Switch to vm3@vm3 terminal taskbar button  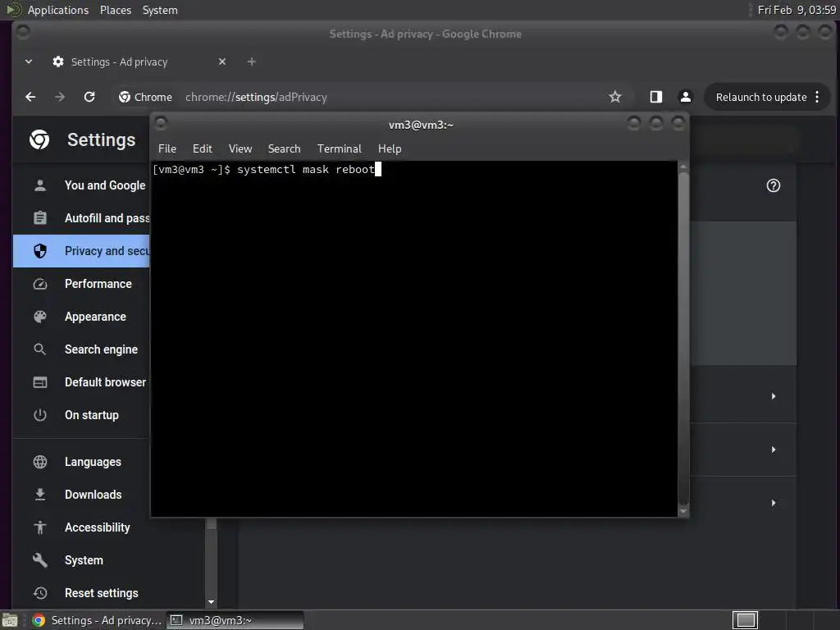pos(235,620)
